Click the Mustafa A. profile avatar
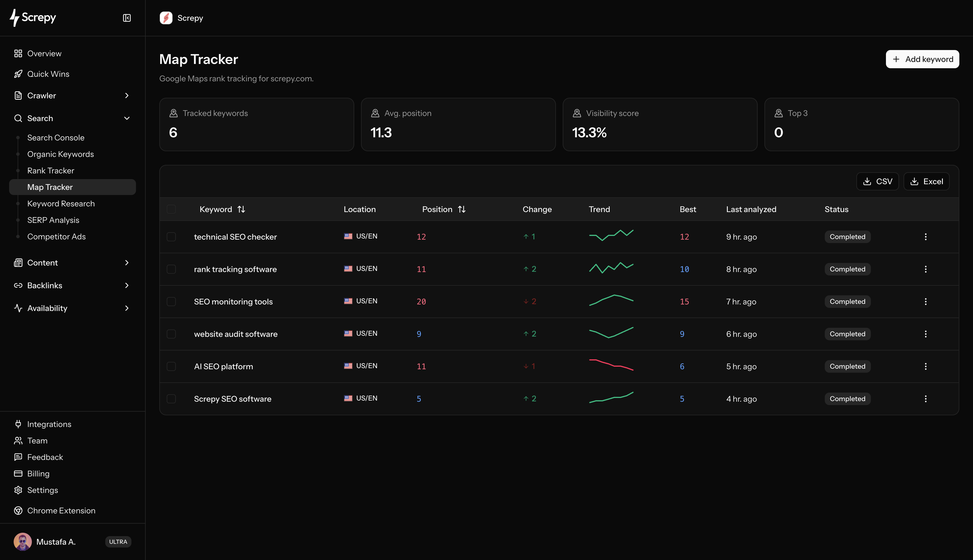The width and height of the screenshot is (973, 560). (23, 542)
